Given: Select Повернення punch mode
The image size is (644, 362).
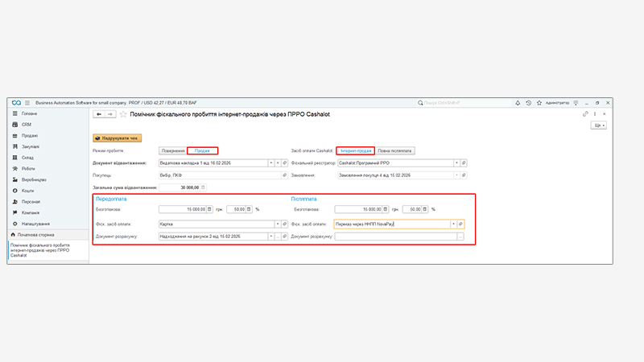Looking at the screenshot, I should coord(172,150).
